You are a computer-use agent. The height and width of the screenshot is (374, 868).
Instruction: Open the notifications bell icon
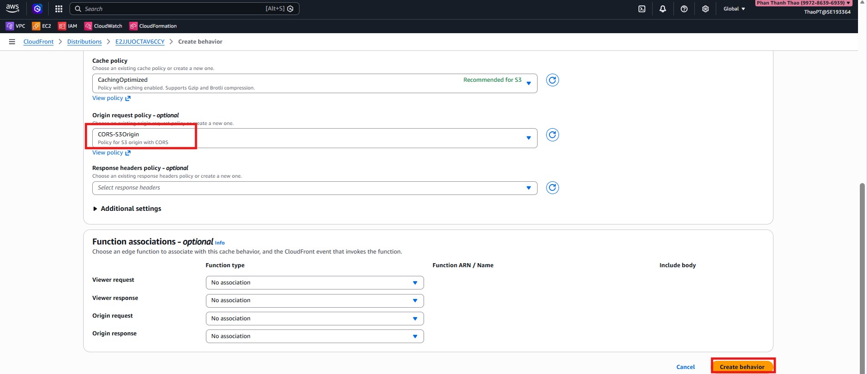[x=662, y=9]
